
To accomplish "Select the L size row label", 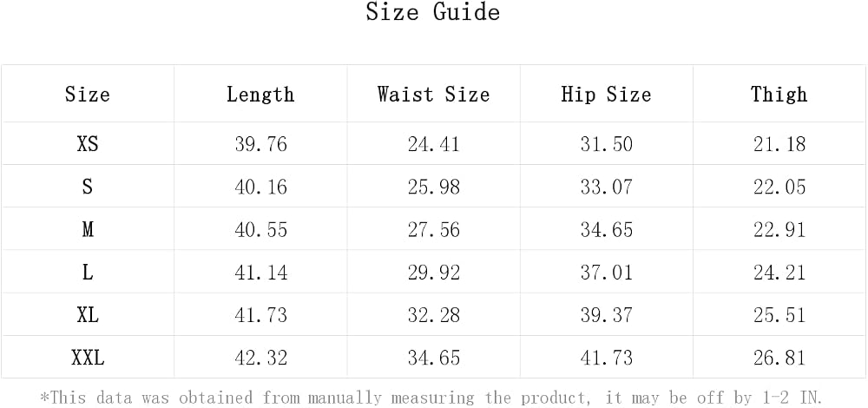I will (88, 273).
